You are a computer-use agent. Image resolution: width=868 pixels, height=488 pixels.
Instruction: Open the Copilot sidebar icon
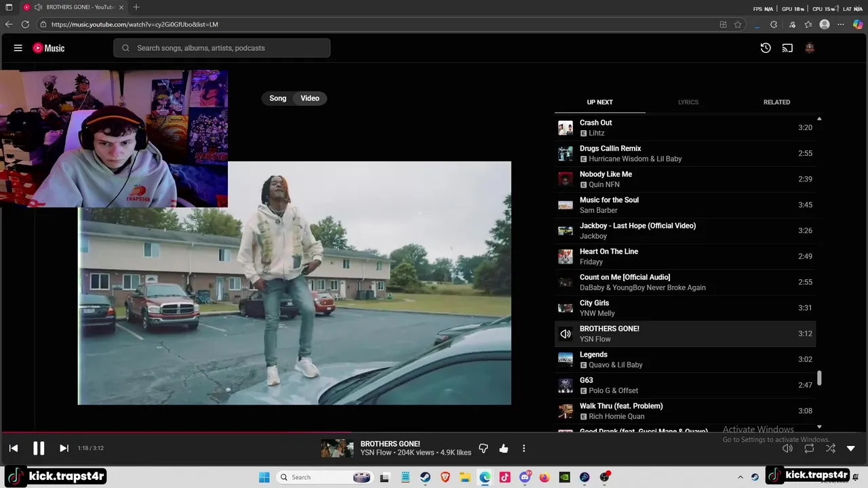pyautogui.click(x=858, y=24)
